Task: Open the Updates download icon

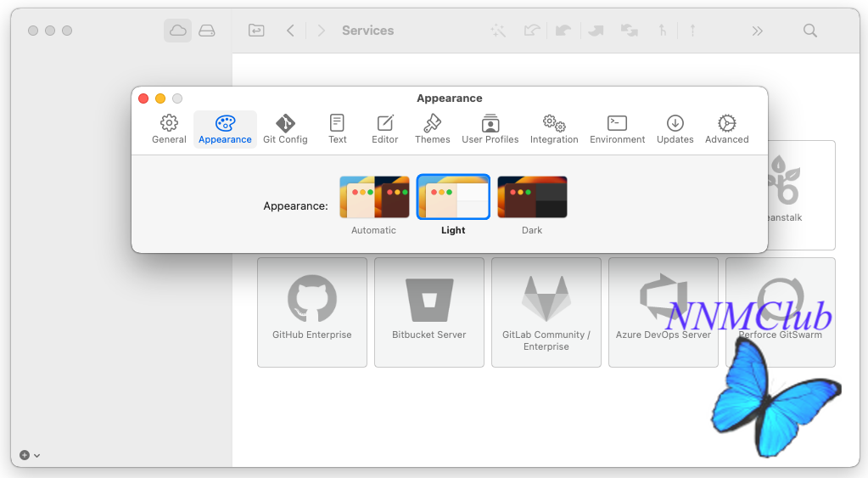Action: click(x=675, y=129)
